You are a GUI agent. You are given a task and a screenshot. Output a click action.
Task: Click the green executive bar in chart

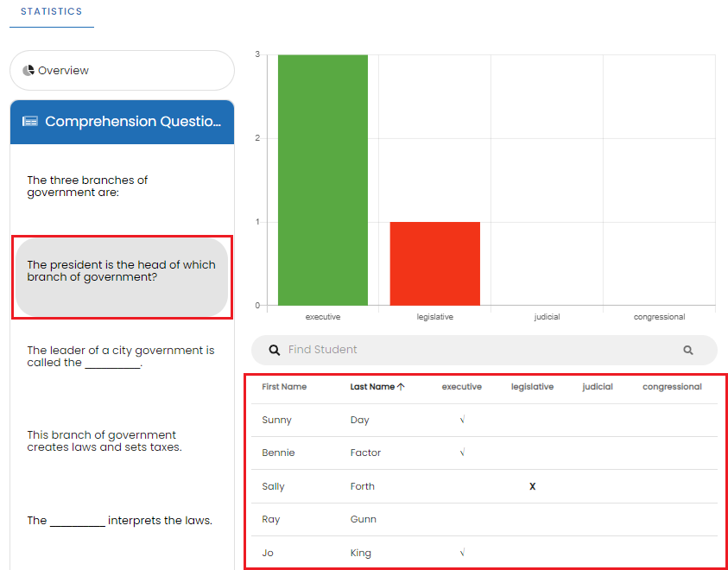[323, 180]
